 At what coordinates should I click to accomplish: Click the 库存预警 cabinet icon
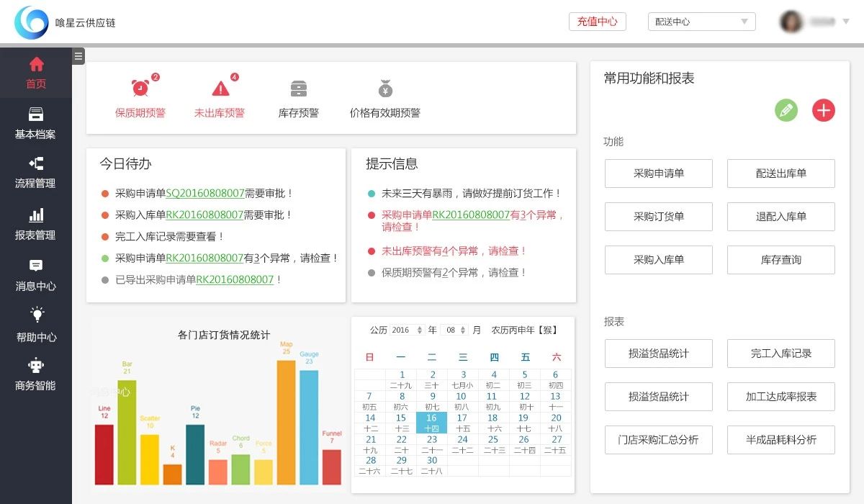click(x=297, y=89)
